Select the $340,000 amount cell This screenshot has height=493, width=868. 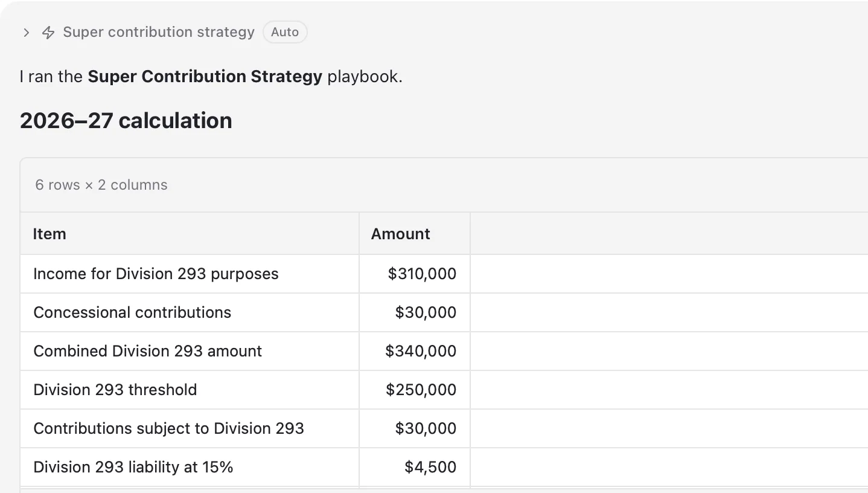[415, 351]
